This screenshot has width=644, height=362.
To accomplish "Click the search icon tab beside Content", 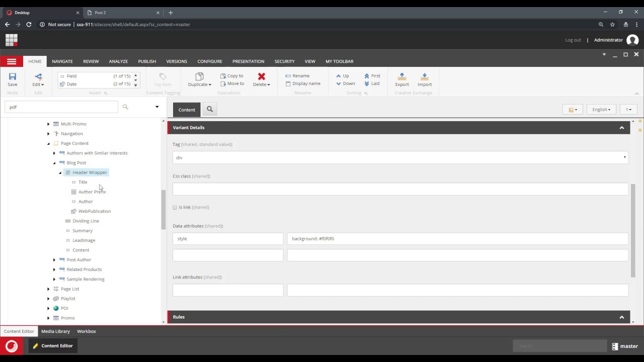I will 210,109.
